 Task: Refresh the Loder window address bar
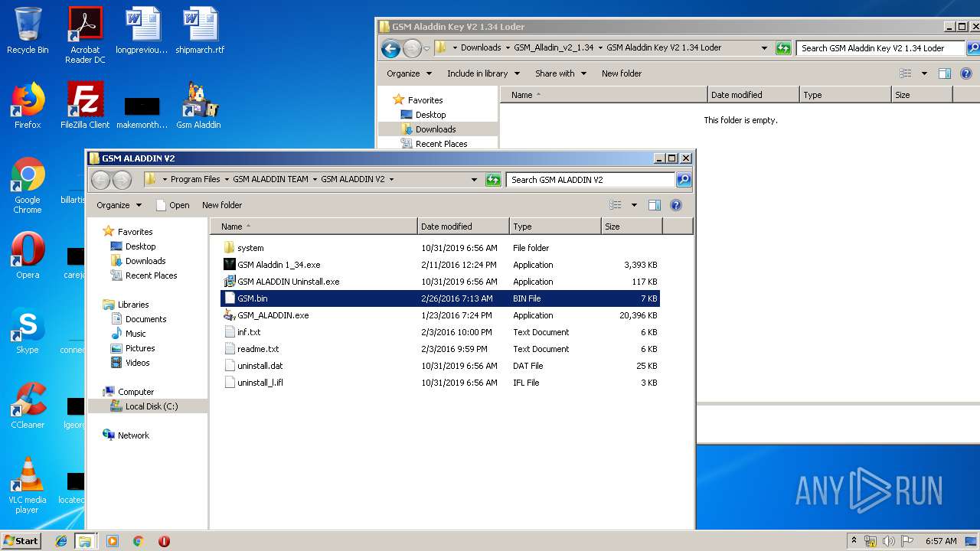(783, 47)
